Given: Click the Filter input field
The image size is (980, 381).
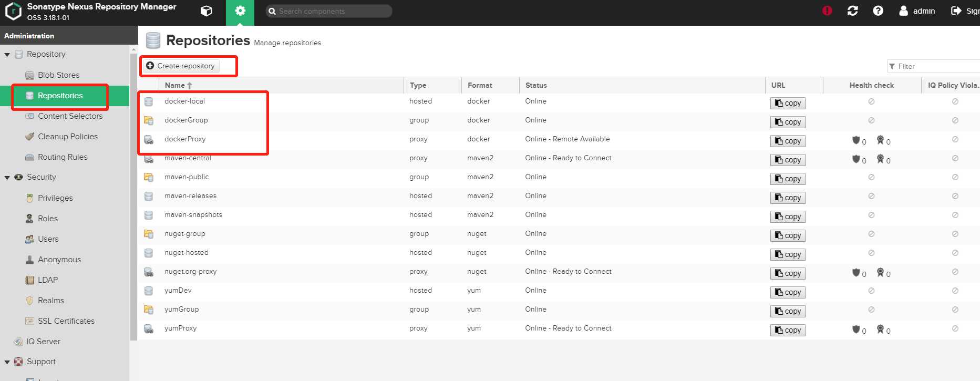Looking at the screenshot, I should click(933, 66).
